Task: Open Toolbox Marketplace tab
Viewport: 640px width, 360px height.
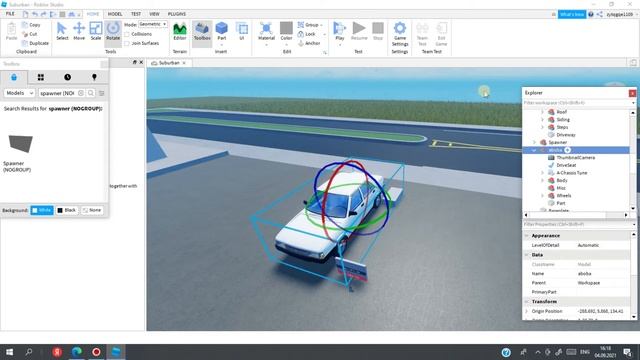Action: (14, 77)
